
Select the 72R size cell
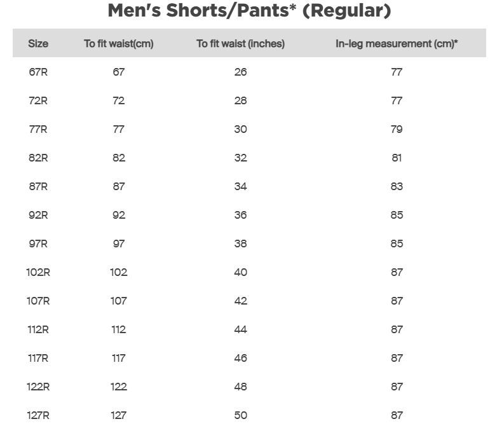click(x=38, y=100)
